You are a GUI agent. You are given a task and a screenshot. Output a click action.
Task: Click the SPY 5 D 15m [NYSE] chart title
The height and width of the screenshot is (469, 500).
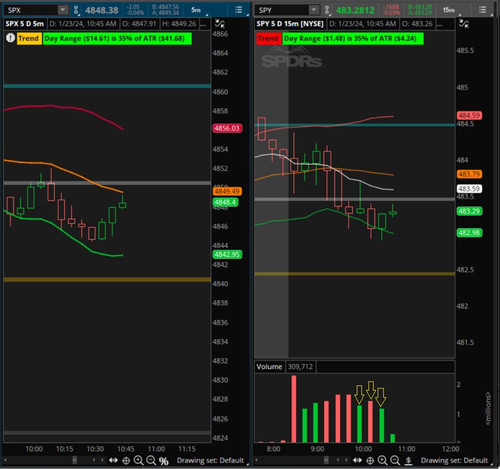290,24
